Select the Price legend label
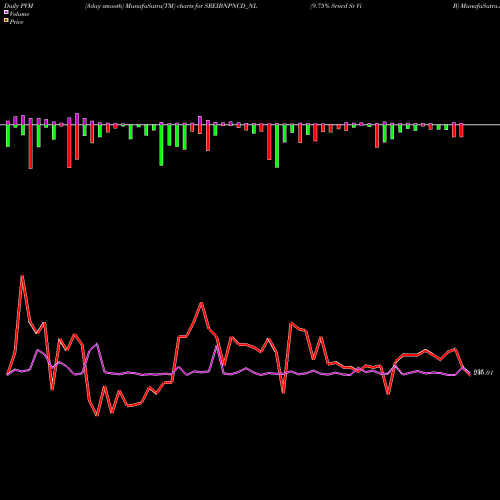Image resolution: width=500 pixels, height=500 pixels. [x=16, y=22]
